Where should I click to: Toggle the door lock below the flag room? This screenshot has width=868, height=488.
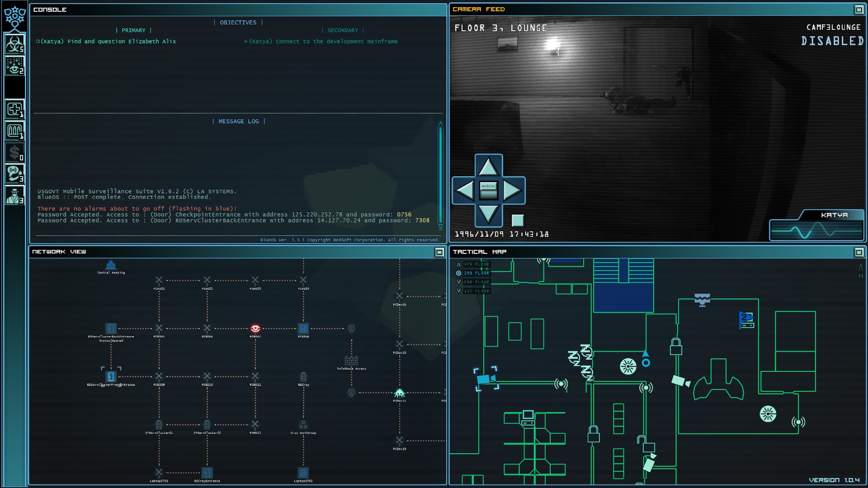pos(676,346)
